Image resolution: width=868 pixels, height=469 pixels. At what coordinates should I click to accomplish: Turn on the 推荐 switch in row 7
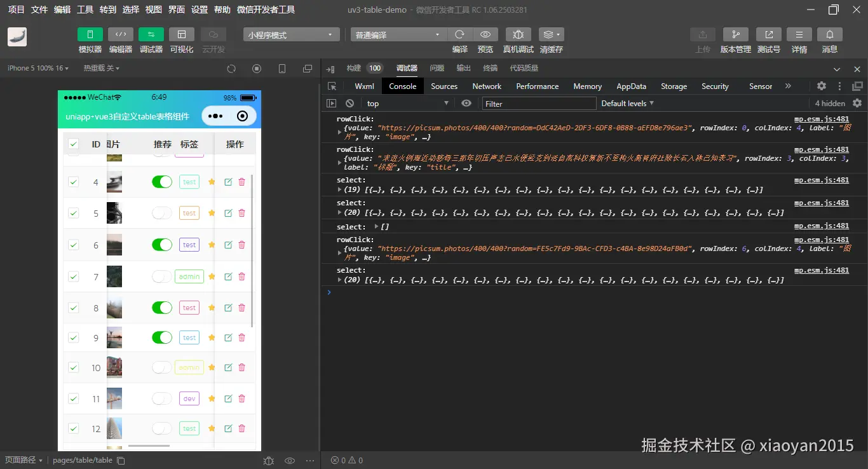(x=162, y=276)
